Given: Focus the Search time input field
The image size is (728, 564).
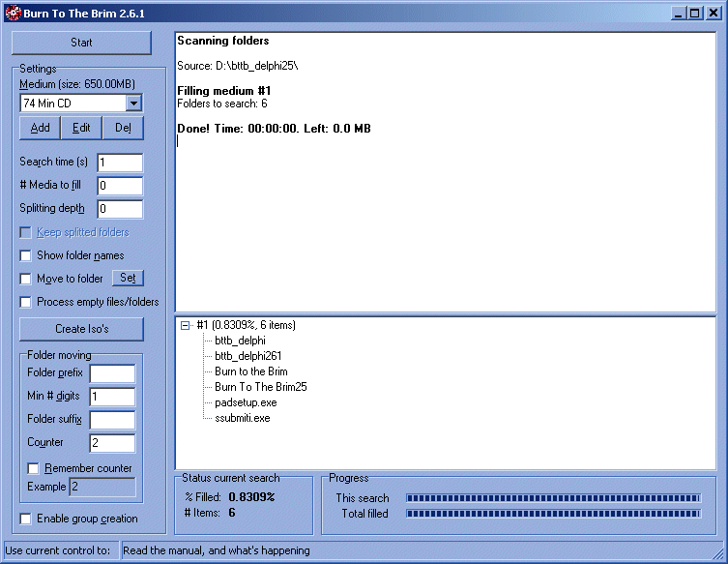Looking at the screenshot, I should coord(120,163).
